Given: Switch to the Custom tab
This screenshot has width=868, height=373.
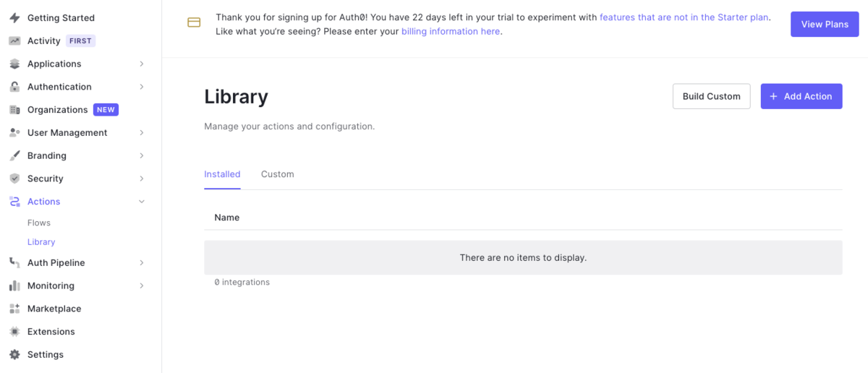Looking at the screenshot, I should 277,174.
